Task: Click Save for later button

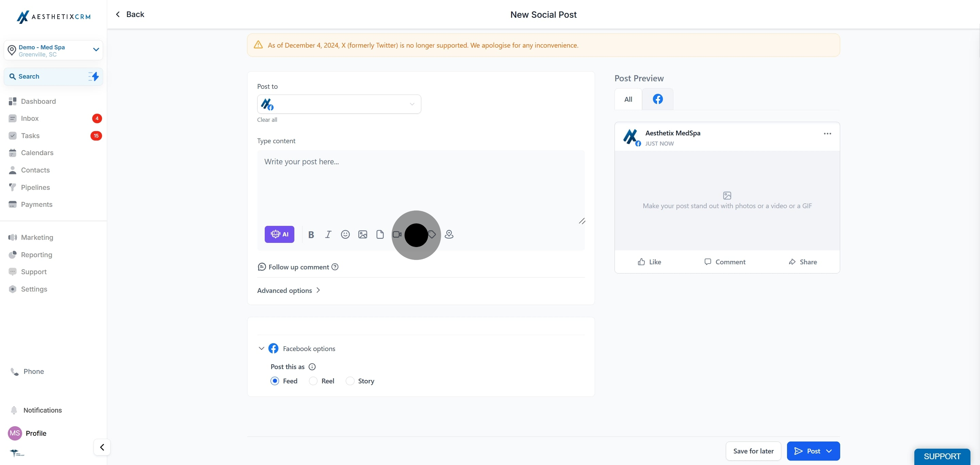Action: pos(753,451)
